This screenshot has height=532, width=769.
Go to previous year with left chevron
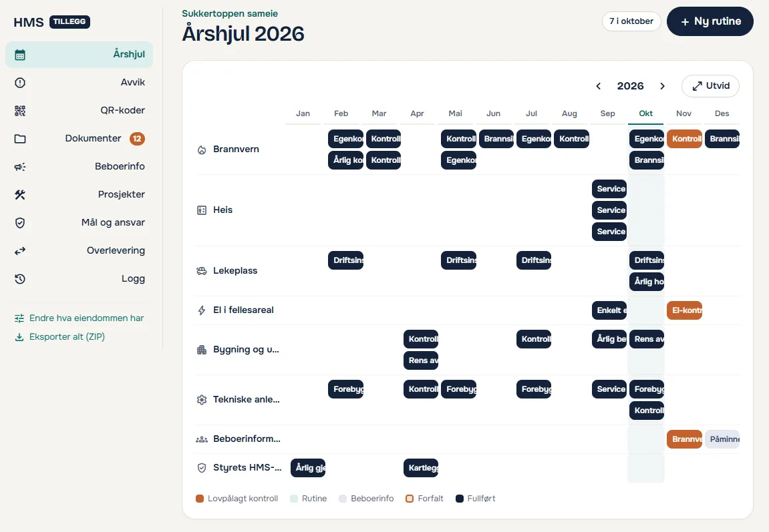(599, 86)
